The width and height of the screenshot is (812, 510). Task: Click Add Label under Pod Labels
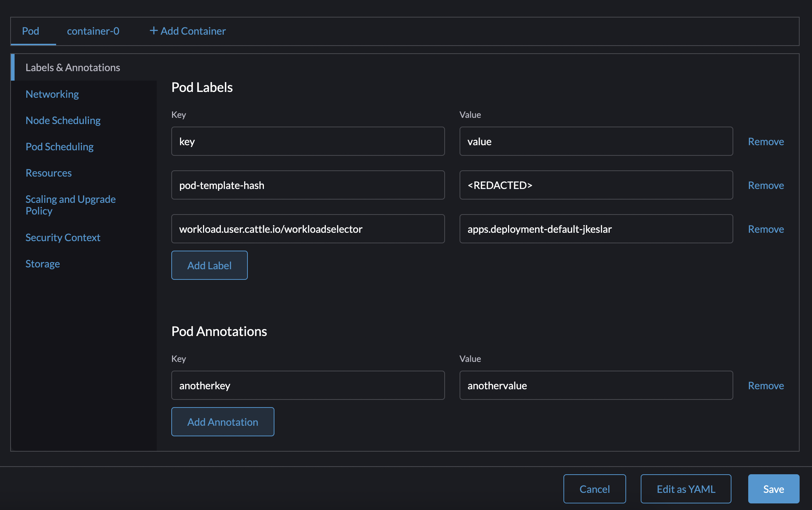pyautogui.click(x=209, y=265)
